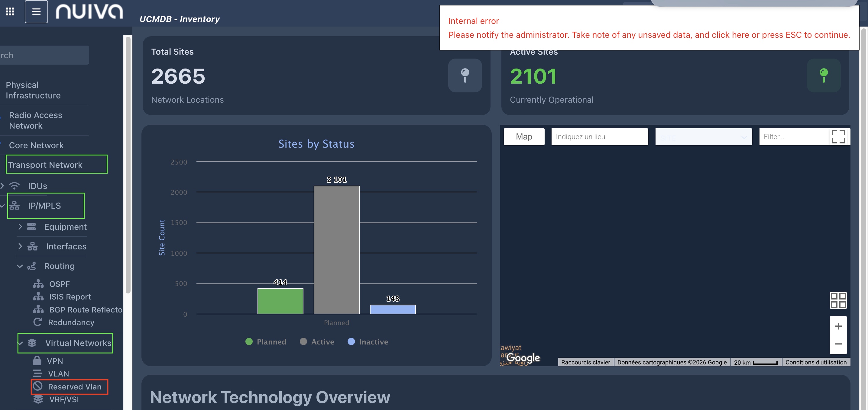
Task: Select OSPF under Routing
Action: point(59,284)
